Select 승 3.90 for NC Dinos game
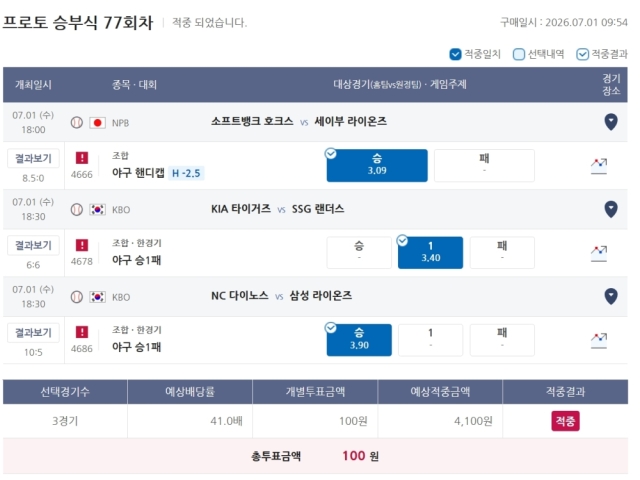Viewport: 640px width, 480px height. pos(359,340)
